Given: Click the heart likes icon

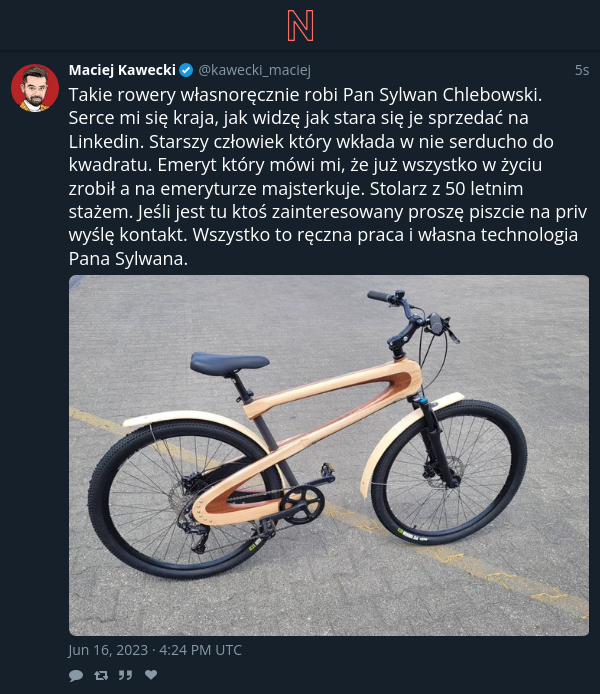Looking at the screenshot, I should coord(151,675).
